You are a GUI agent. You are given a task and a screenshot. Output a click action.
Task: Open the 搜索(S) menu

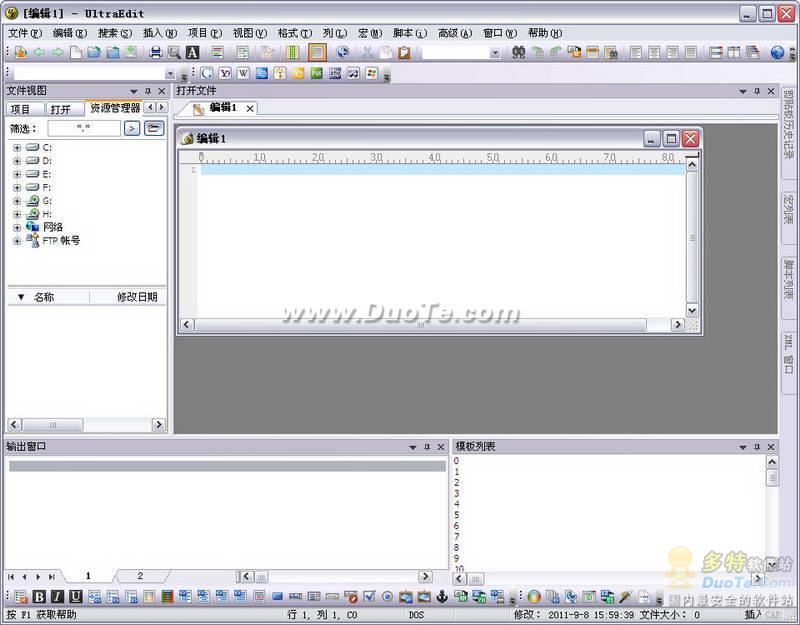coord(115,33)
